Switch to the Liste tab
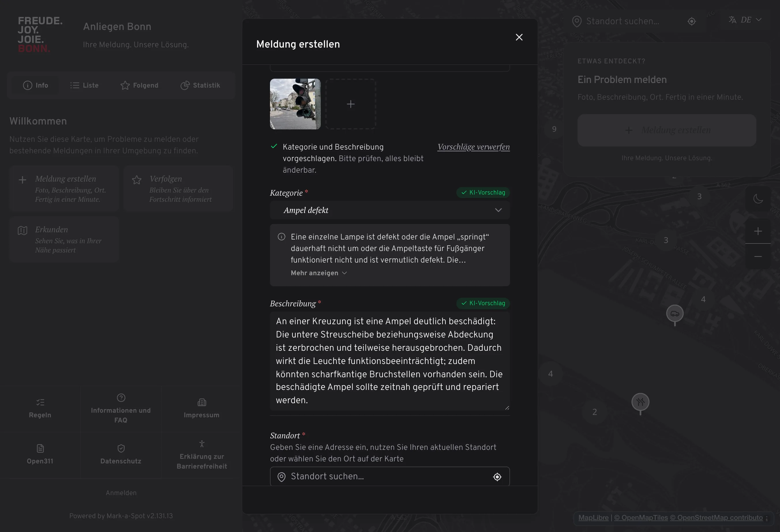780x532 pixels. 84,85
